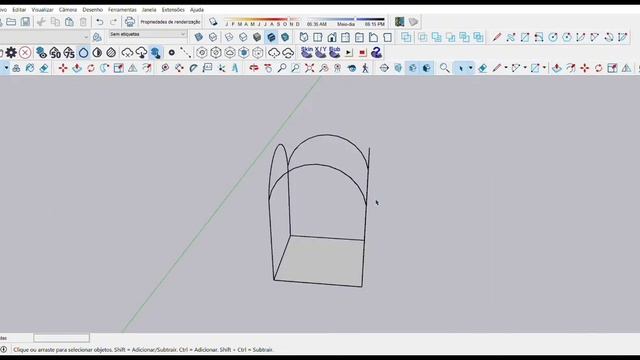Click the Zoom Extents icon
This screenshot has width=640, height=360.
tap(309, 68)
